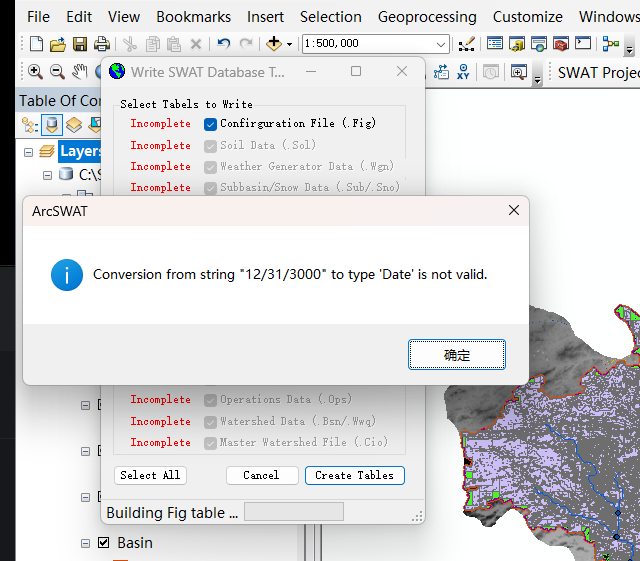Save the map with the Save icon
This screenshot has width=640, height=561.
pos(80,44)
